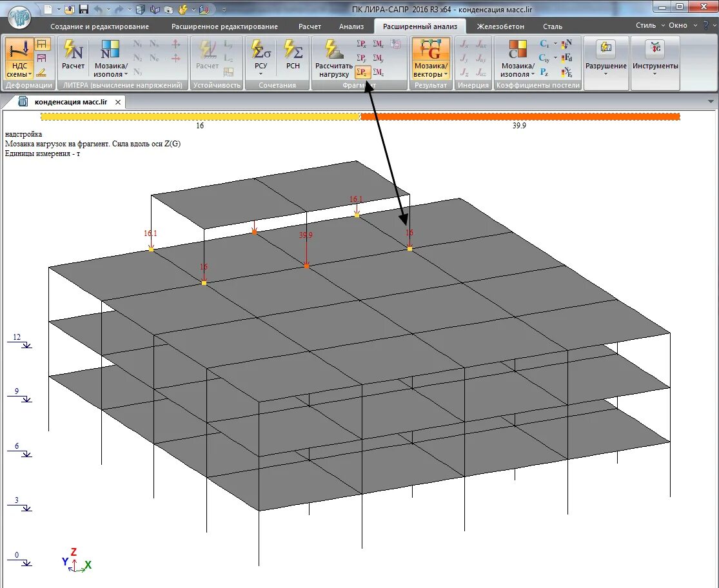719x588 pixels.
Task: Open the Железобетон ribbon tab
Action: 500,26
